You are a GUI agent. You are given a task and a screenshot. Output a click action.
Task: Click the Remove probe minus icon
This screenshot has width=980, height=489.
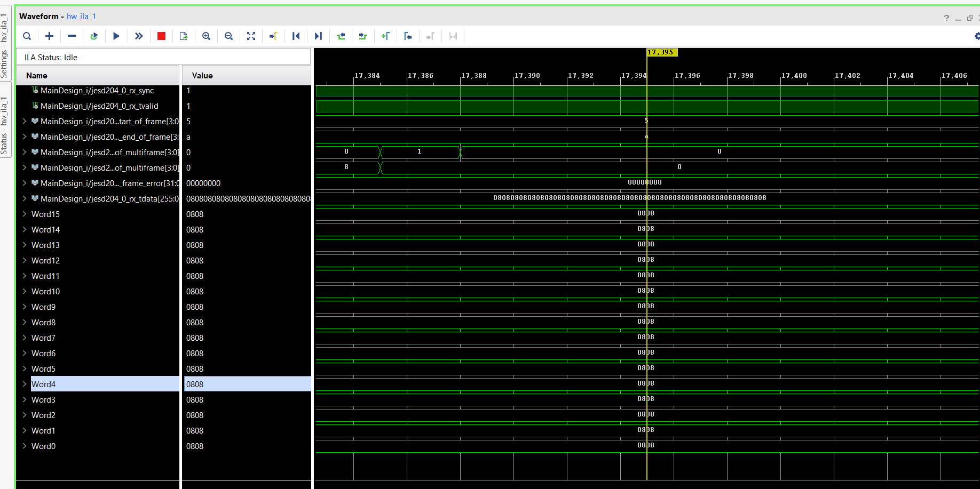pos(72,36)
